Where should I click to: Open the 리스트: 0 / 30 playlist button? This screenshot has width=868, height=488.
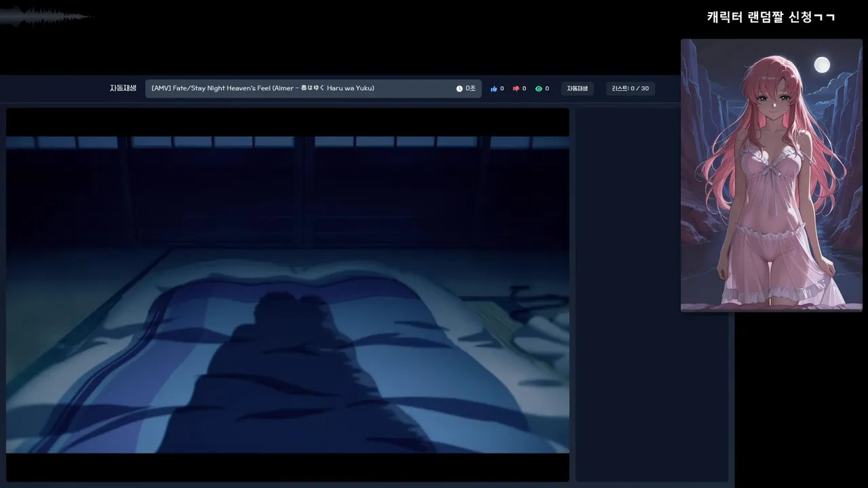pos(630,89)
